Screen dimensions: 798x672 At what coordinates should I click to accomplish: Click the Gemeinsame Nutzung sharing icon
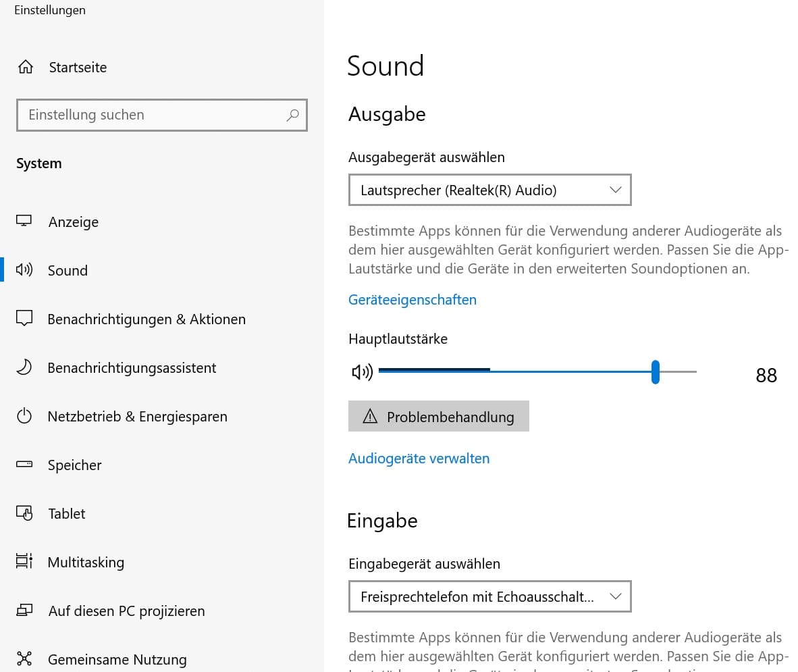[24, 658]
